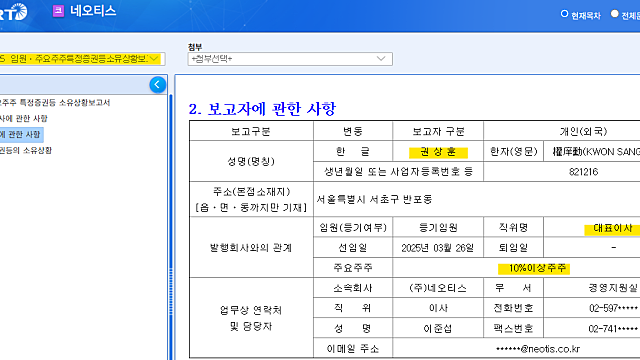Screen dimensions: 640x360
Task: Click the 경영지원실 department cell
Action: pyautogui.click(x=613, y=288)
